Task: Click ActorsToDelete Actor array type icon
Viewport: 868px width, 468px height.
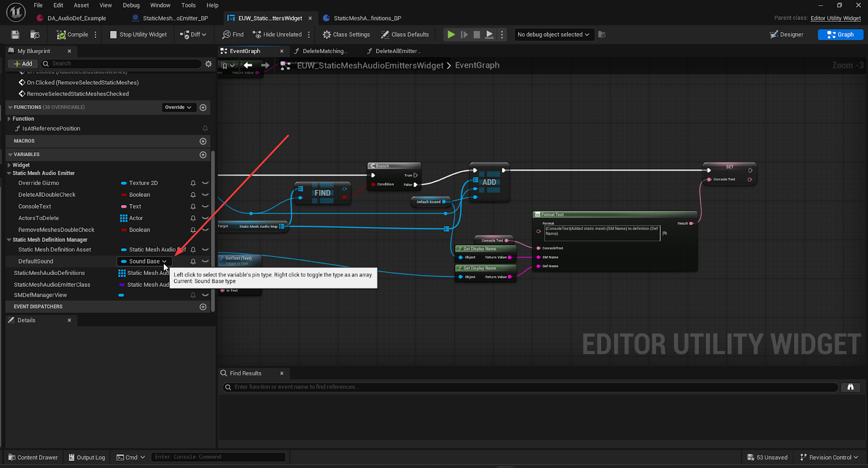Action: point(124,218)
